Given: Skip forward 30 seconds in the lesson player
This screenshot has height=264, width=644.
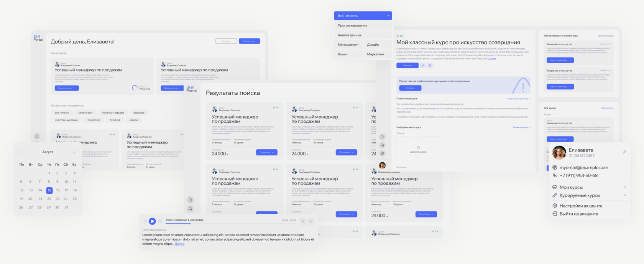Looking at the screenshot, I should click(160, 221).
